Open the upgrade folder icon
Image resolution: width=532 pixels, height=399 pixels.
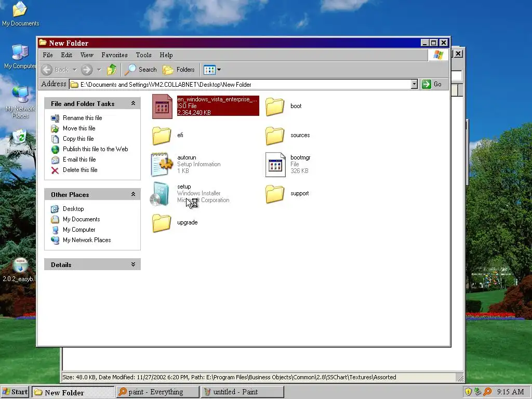coord(162,223)
